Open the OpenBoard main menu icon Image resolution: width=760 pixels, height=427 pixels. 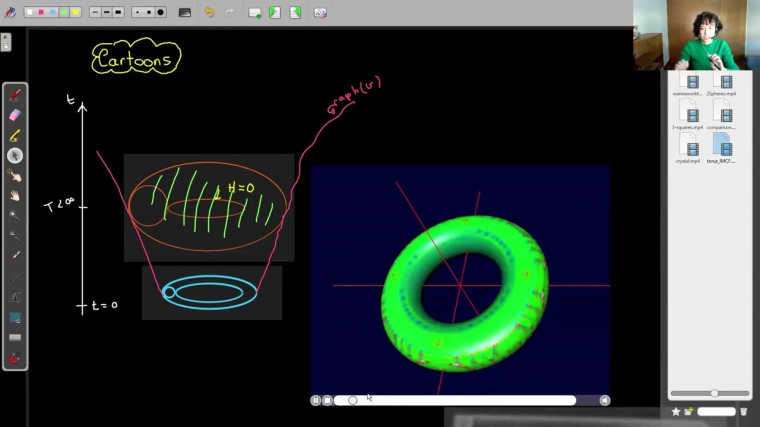(10, 12)
